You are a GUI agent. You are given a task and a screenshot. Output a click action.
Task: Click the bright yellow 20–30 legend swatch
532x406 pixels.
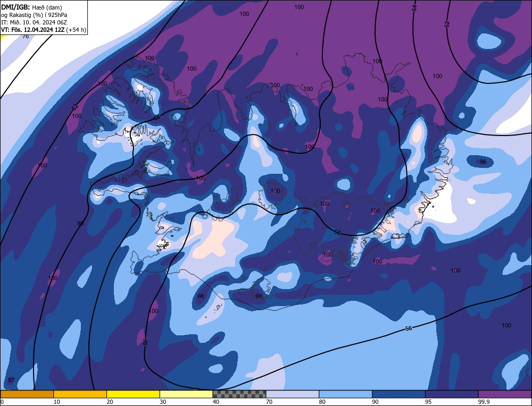click(133, 394)
